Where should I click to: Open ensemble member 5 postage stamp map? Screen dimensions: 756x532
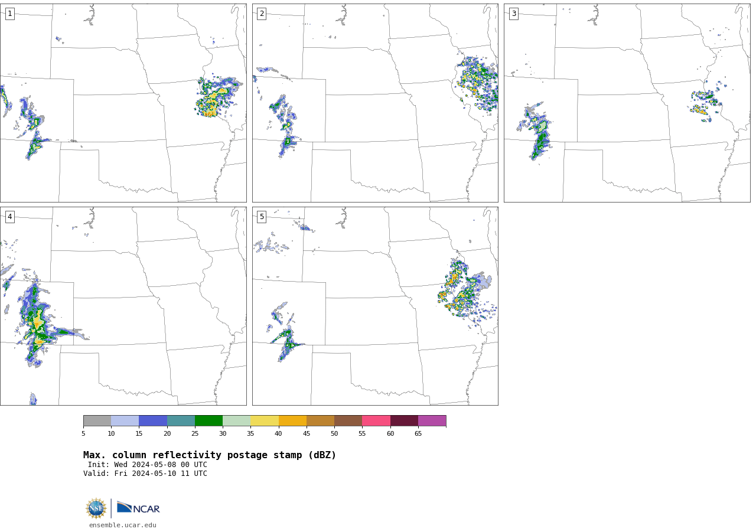(375, 306)
